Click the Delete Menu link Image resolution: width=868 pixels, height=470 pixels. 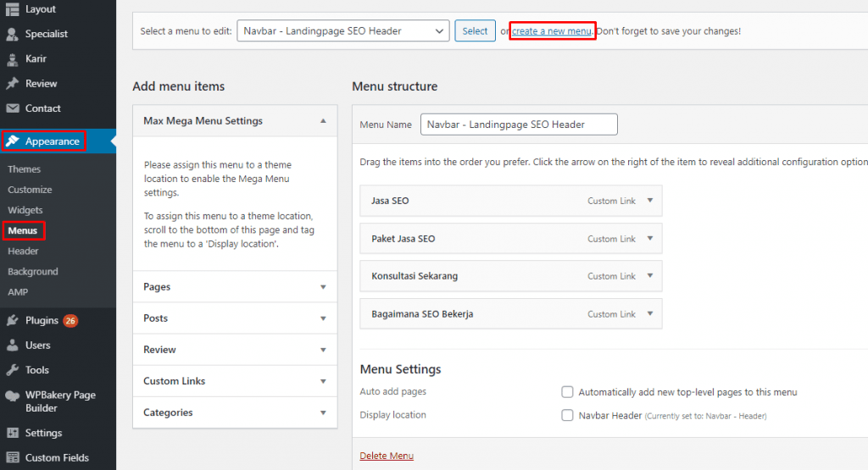[387, 456]
